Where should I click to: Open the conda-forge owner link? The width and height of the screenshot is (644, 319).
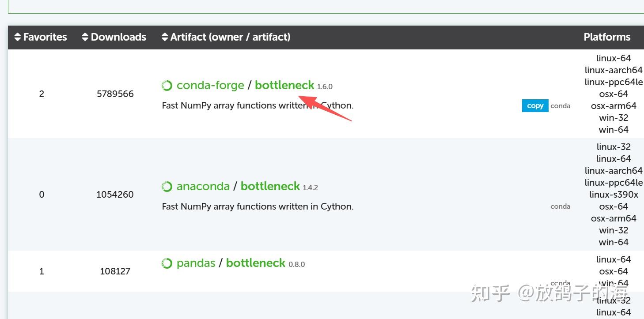[210, 85]
